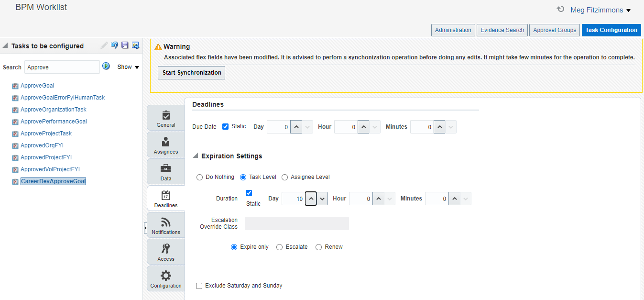
Task: Open the ApproveGoal task link
Action: 37,85
